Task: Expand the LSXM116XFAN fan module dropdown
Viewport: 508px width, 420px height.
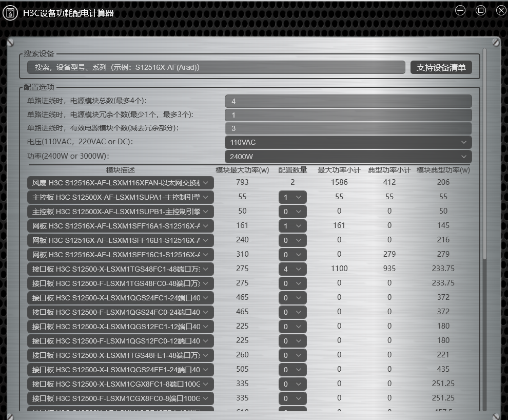Action: coord(121,183)
